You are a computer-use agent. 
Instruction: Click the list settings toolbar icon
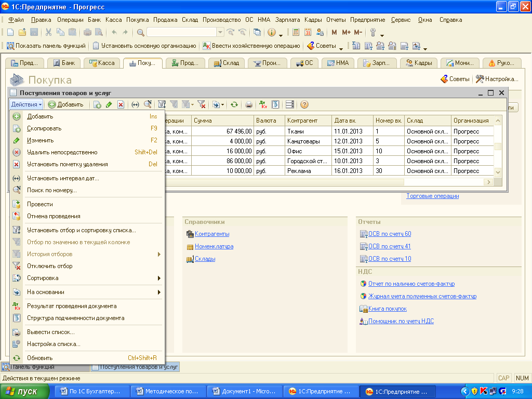point(290,104)
